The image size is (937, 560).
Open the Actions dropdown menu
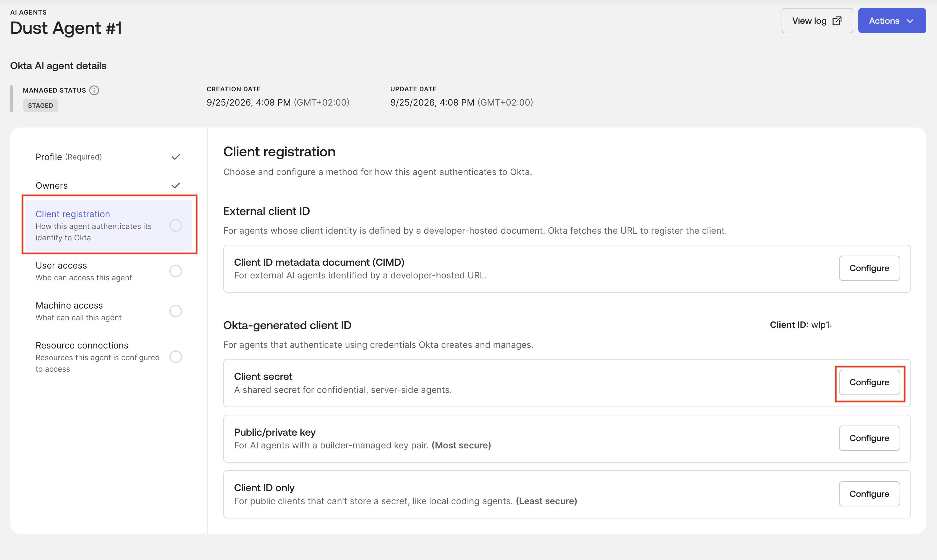click(892, 21)
